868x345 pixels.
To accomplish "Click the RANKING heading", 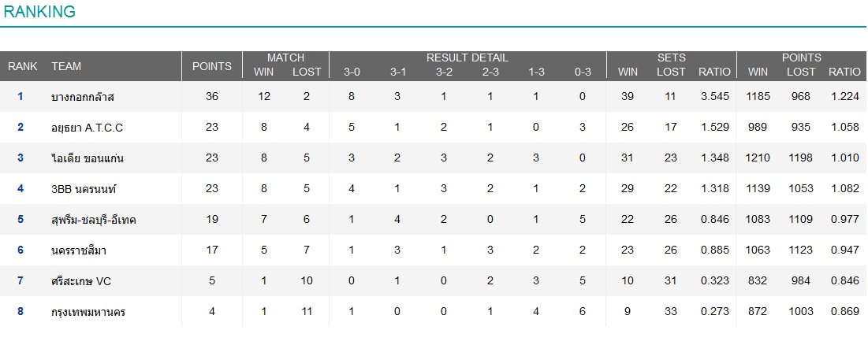I will pyautogui.click(x=40, y=11).
